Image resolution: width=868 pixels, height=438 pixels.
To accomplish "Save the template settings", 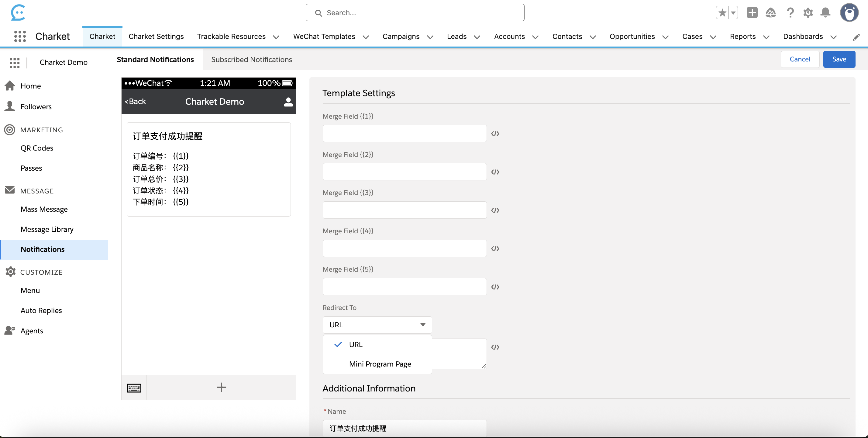I will click(839, 59).
